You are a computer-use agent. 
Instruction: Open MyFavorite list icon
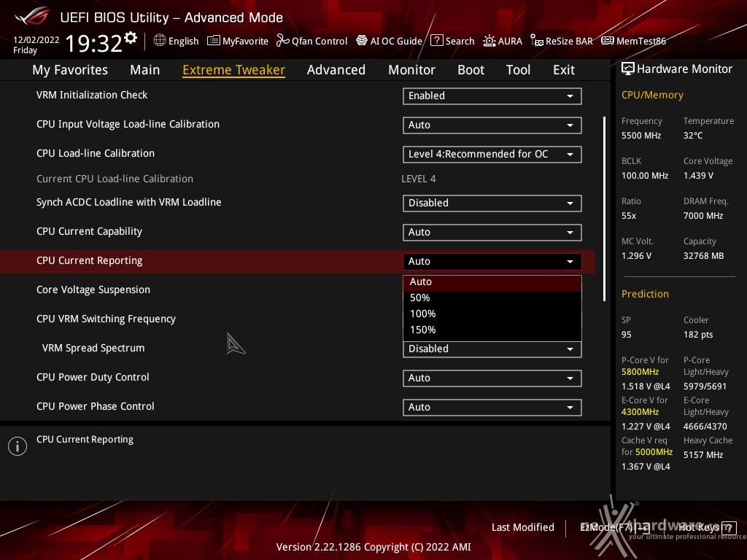coord(214,41)
